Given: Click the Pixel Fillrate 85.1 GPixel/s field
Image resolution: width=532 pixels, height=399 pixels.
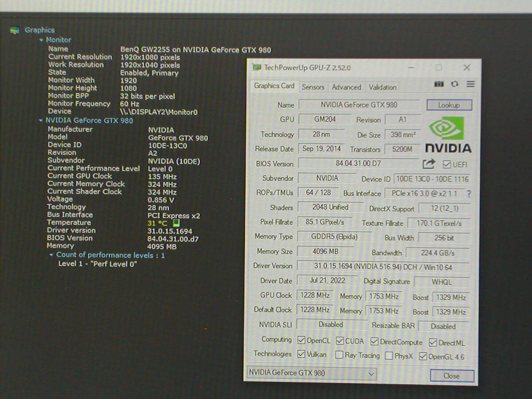Looking at the screenshot, I should tap(325, 222).
